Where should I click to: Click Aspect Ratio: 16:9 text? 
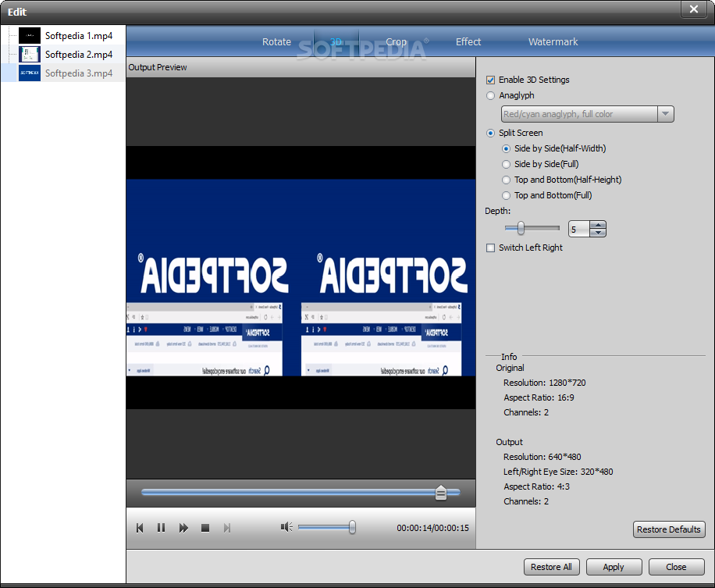(539, 397)
